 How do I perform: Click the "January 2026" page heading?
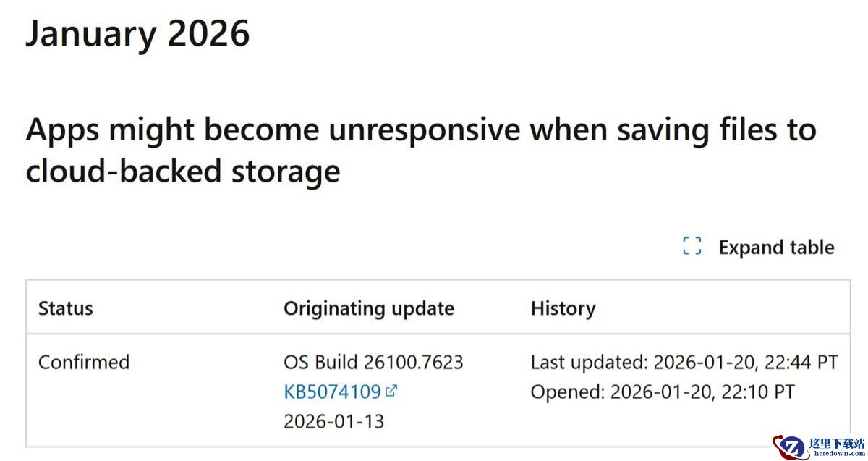tap(137, 33)
